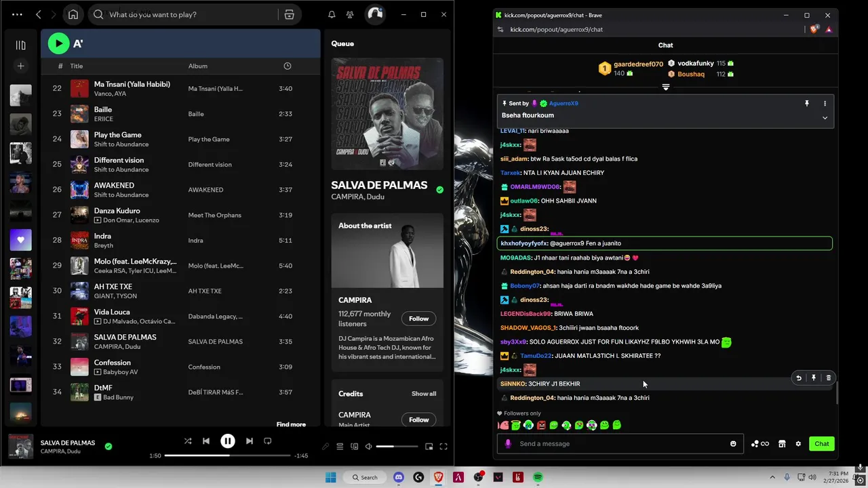Screen dimensions: 868x488
Task: Open Windows Start menu
Action: tap(331, 477)
